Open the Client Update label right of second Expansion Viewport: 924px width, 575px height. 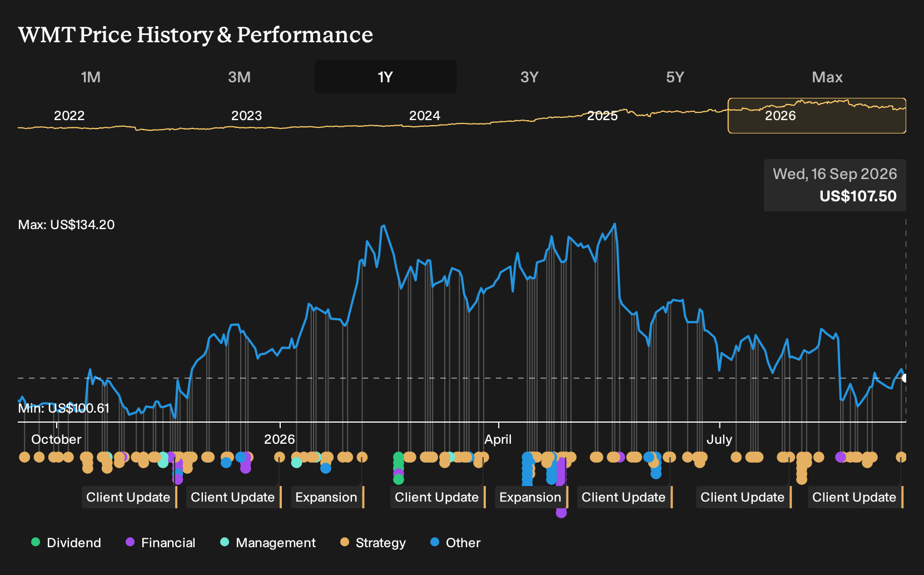624,497
